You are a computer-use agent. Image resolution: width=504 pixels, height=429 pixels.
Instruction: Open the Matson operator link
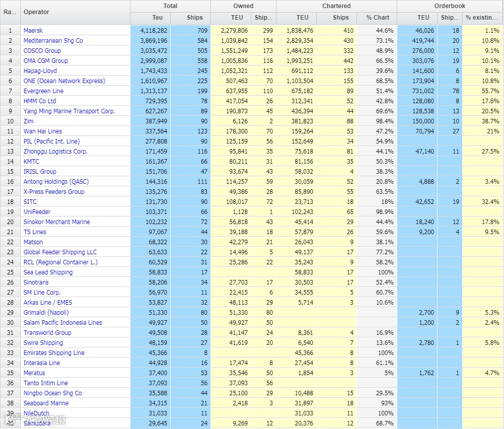tap(33, 242)
